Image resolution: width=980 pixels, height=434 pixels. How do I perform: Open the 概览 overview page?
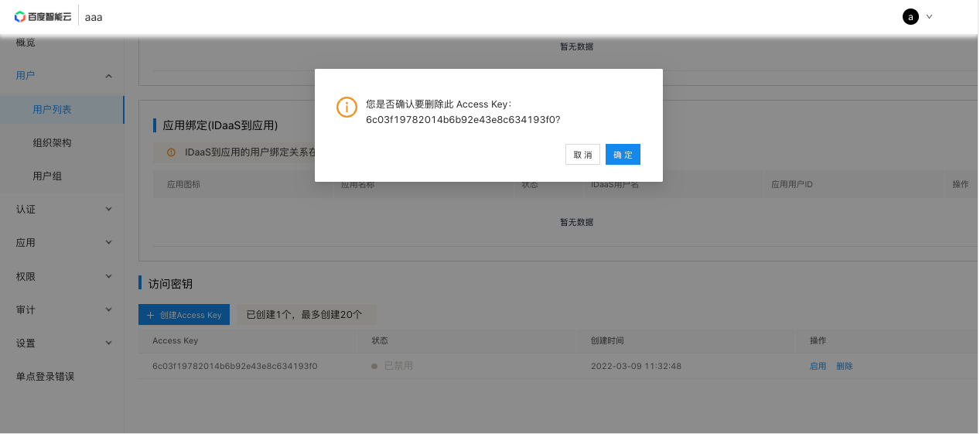pyautogui.click(x=26, y=43)
